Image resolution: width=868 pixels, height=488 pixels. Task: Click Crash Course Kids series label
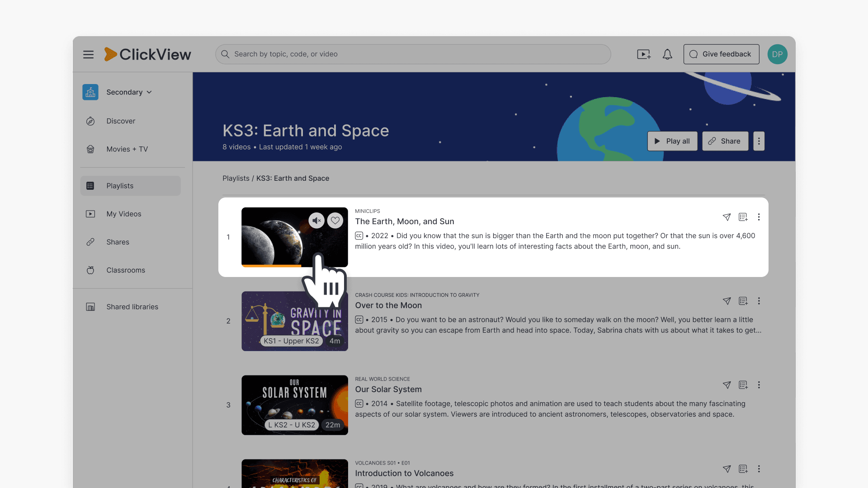coord(417,295)
